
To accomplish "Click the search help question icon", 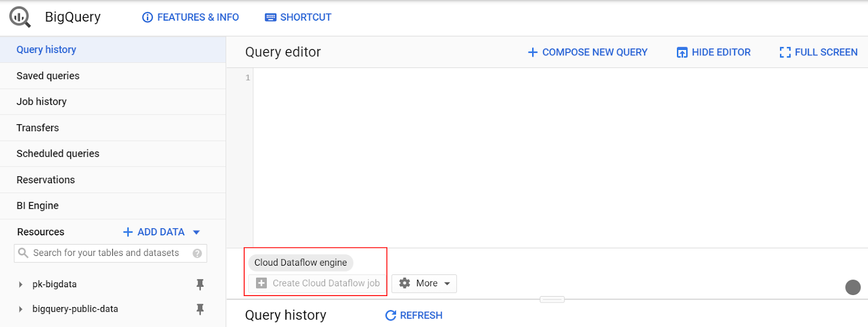I will pyautogui.click(x=197, y=253).
